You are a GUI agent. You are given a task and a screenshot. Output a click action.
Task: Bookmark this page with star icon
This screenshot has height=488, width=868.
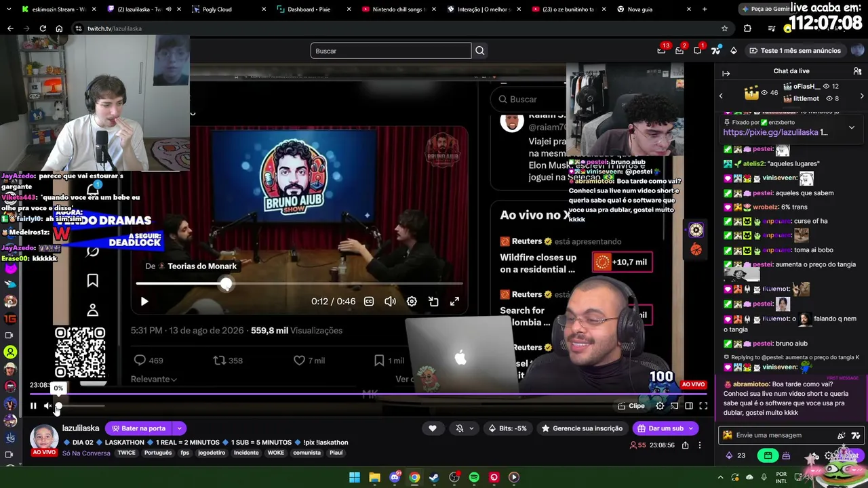pos(724,28)
